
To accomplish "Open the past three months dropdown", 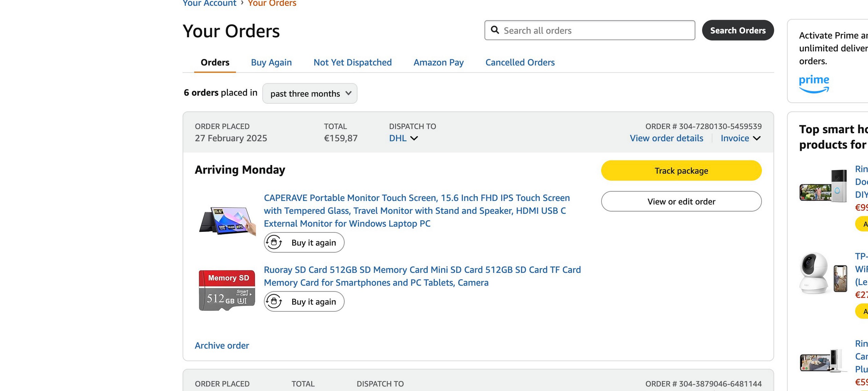I will (310, 94).
